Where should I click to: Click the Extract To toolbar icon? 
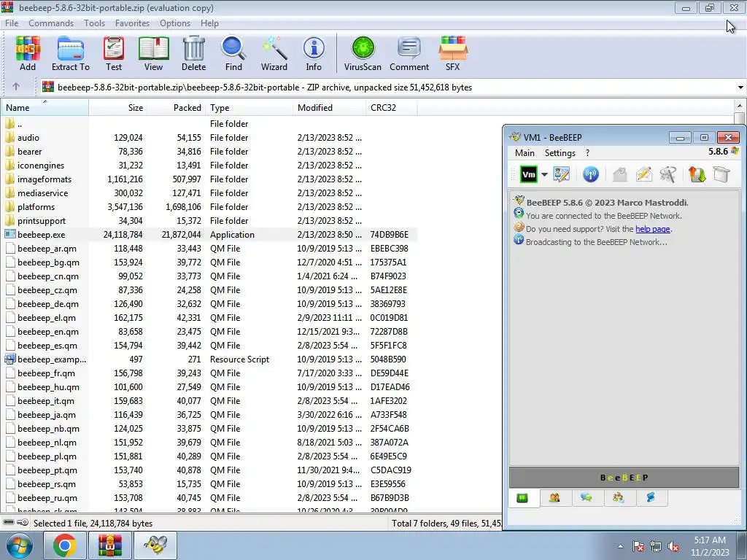71,53
